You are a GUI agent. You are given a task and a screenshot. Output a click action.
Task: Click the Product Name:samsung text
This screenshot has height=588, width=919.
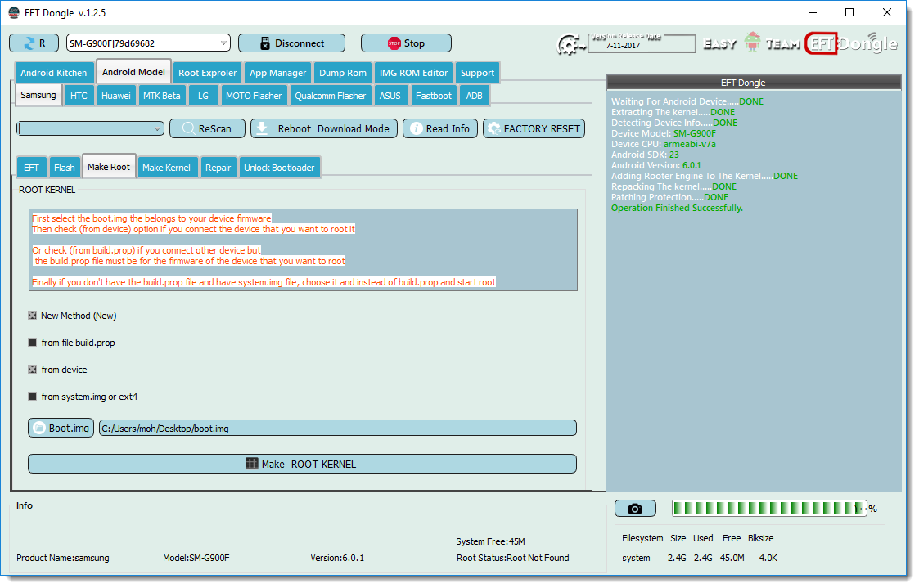(x=63, y=558)
